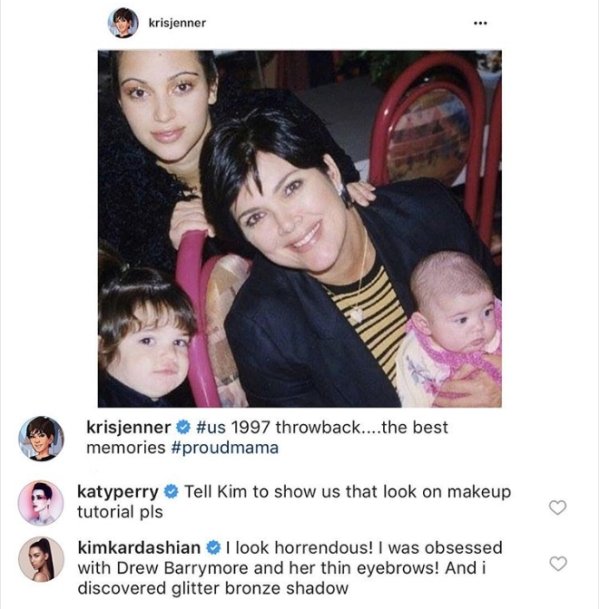Screen dimensions: 600x609
Task: Open the kimkardashian profile from the comment username
Action: (x=139, y=548)
